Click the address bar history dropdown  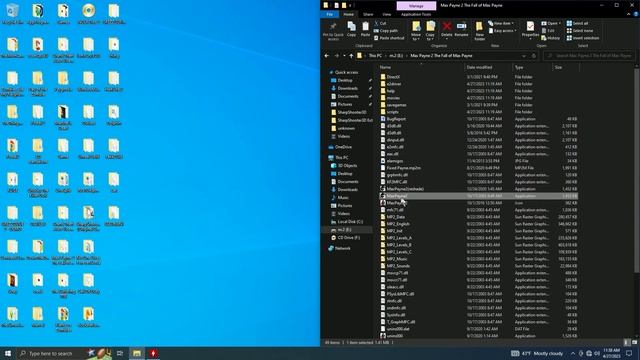coord(524,56)
